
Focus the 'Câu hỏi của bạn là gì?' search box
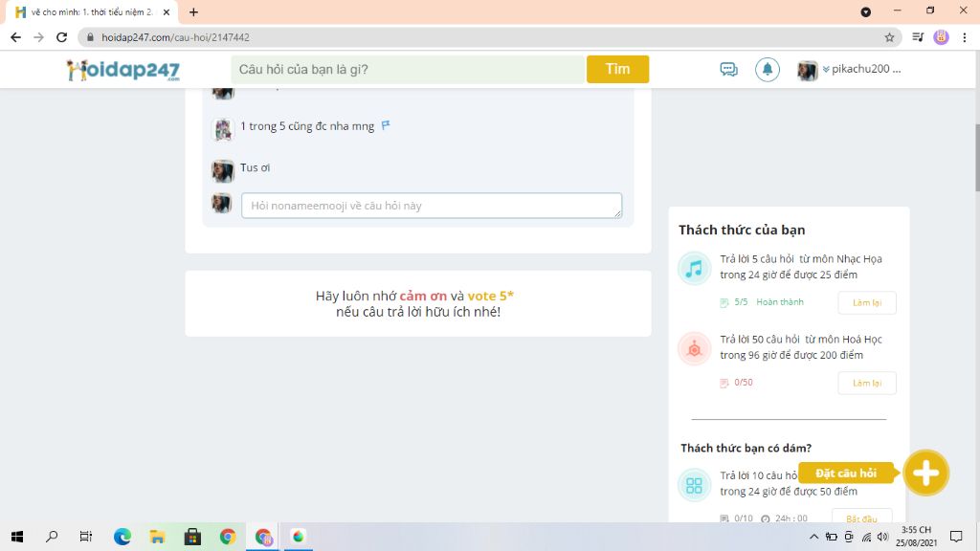click(x=408, y=69)
